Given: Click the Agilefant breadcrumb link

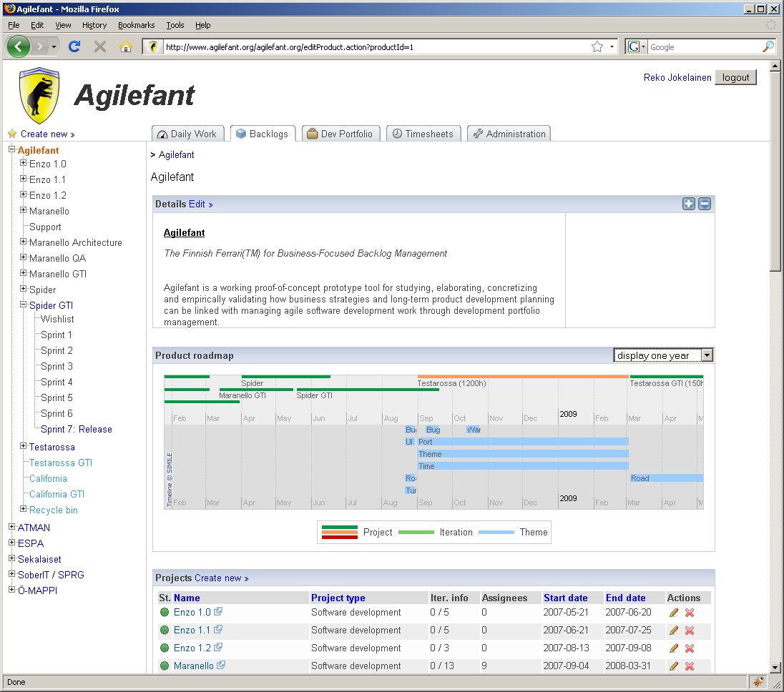Looking at the screenshot, I should [176, 155].
